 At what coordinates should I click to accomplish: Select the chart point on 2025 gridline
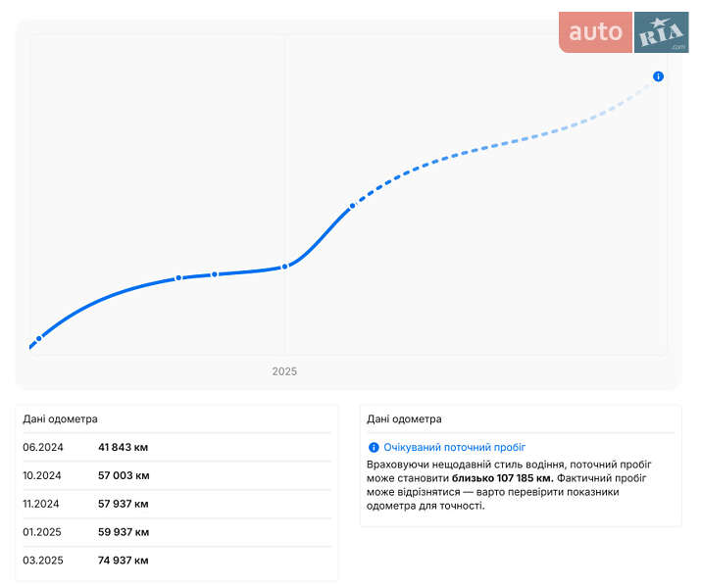(285, 267)
